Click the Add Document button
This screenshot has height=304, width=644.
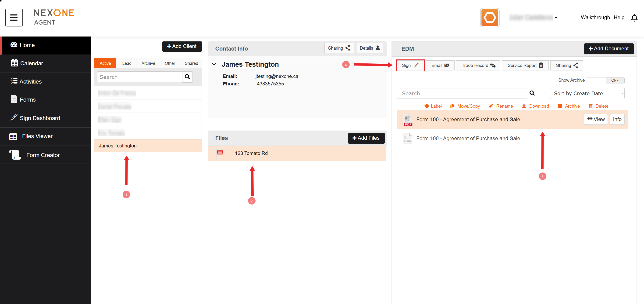[608, 49]
